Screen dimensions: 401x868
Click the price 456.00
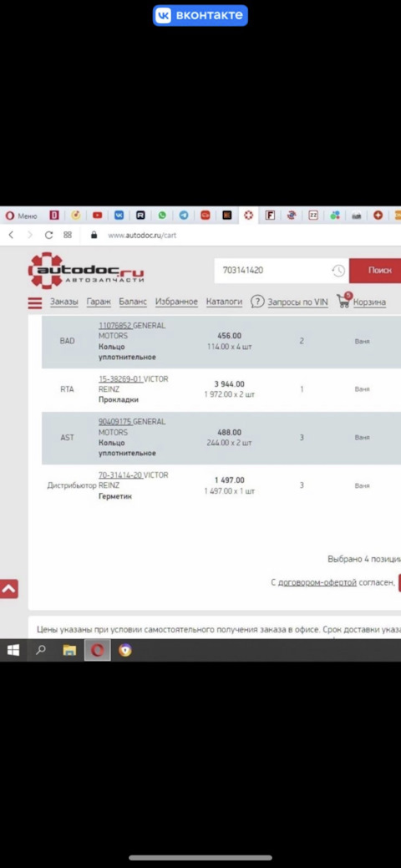(x=229, y=336)
